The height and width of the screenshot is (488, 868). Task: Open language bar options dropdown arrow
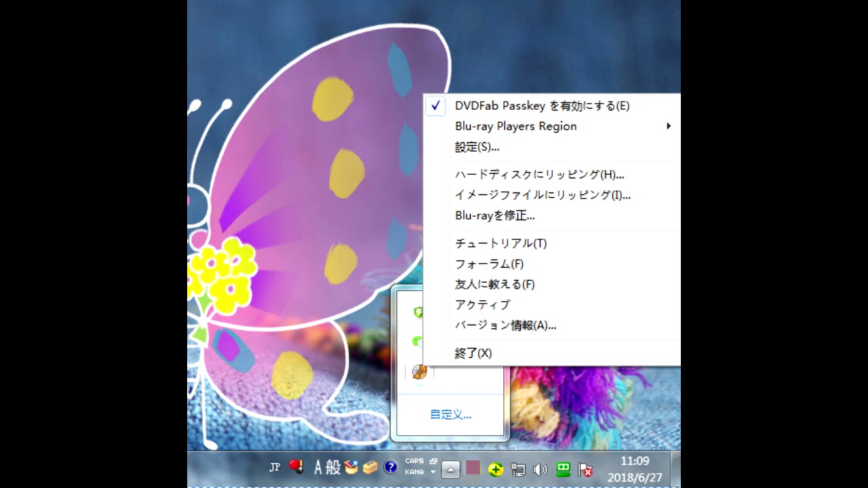(x=433, y=472)
